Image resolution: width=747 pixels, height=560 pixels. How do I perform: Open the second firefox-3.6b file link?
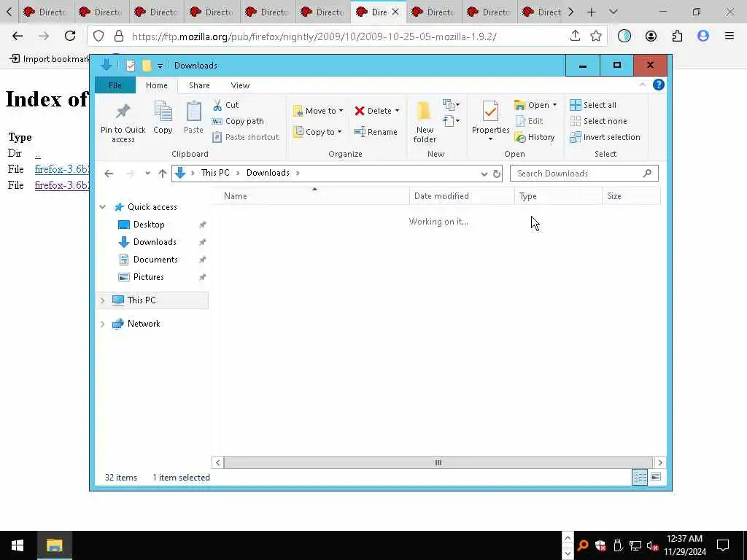pyautogui.click(x=62, y=185)
